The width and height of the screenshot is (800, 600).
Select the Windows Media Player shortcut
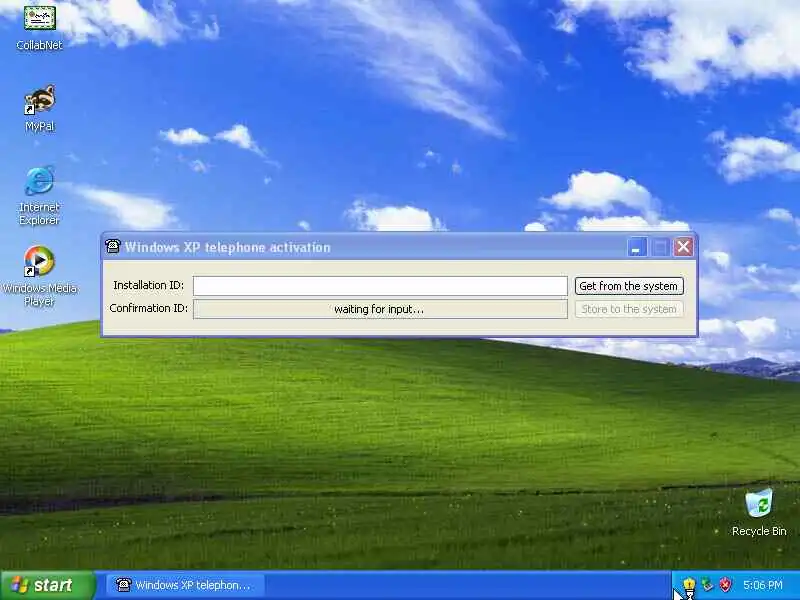tap(39, 276)
